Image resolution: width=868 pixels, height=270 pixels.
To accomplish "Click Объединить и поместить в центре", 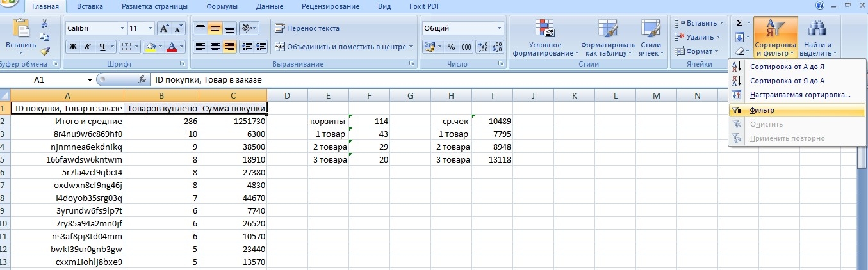I will pyautogui.click(x=344, y=47).
